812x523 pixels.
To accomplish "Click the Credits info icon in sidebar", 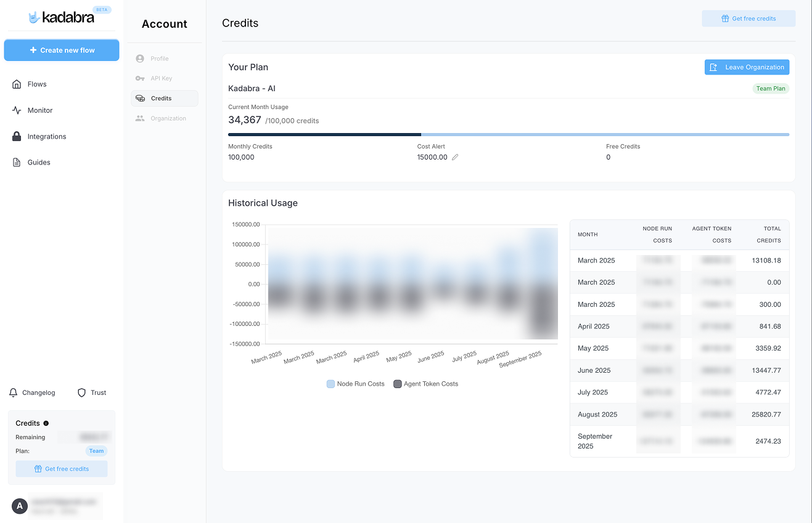I will (x=46, y=423).
